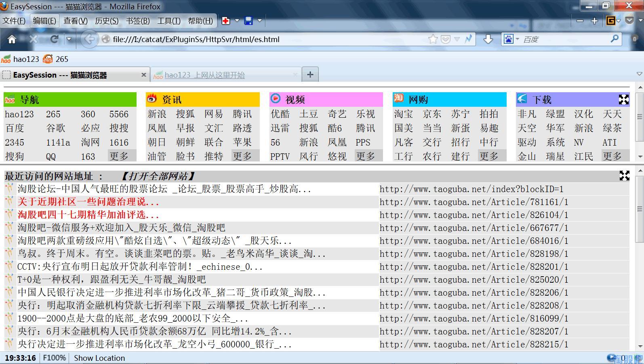Viewport: 644px width, 364px height.
Task: Click the orange G toolbar icon
Action: (611, 21)
